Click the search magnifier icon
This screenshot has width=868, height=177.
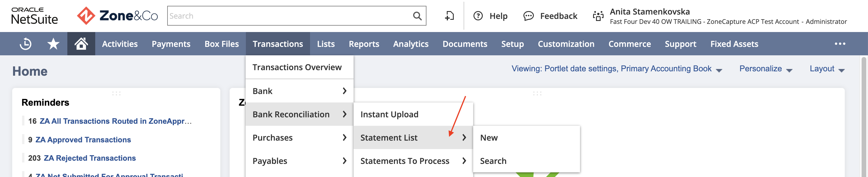(x=417, y=16)
